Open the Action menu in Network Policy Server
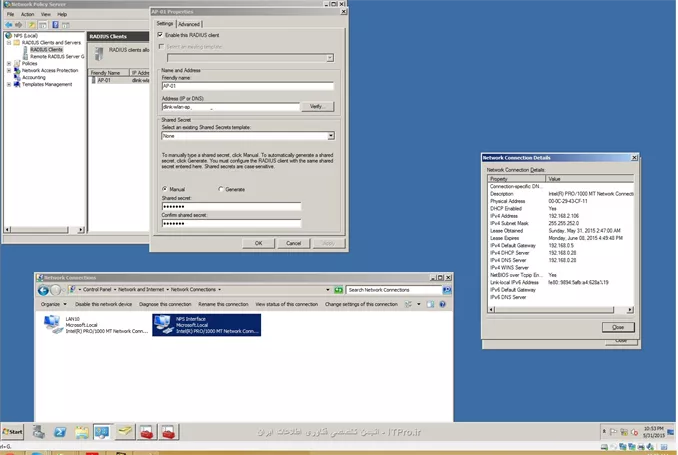Screen dimensions: 678x455 click(27, 14)
